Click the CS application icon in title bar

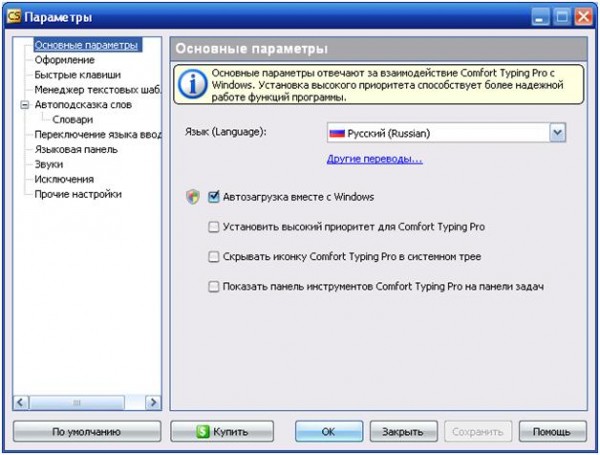[x=14, y=16]
